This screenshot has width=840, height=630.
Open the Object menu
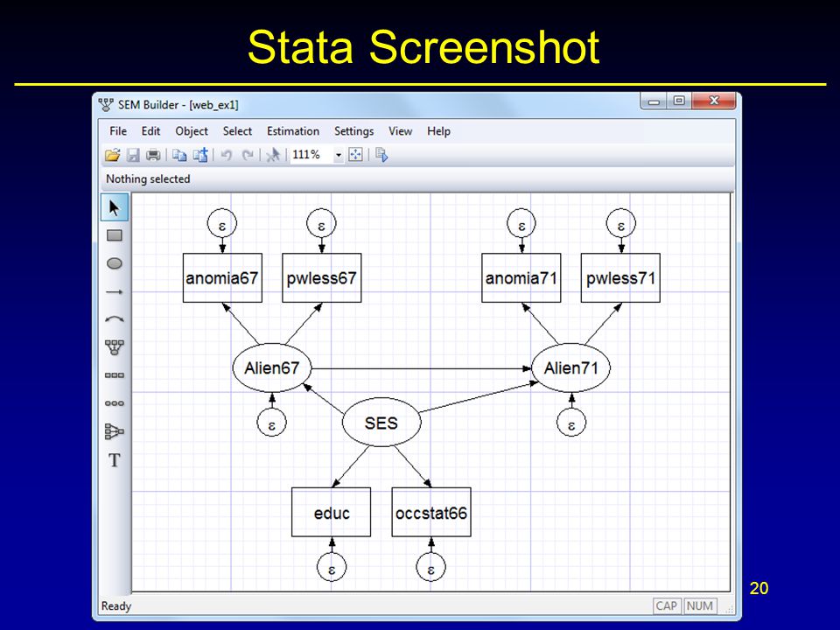tap(192, 131)
